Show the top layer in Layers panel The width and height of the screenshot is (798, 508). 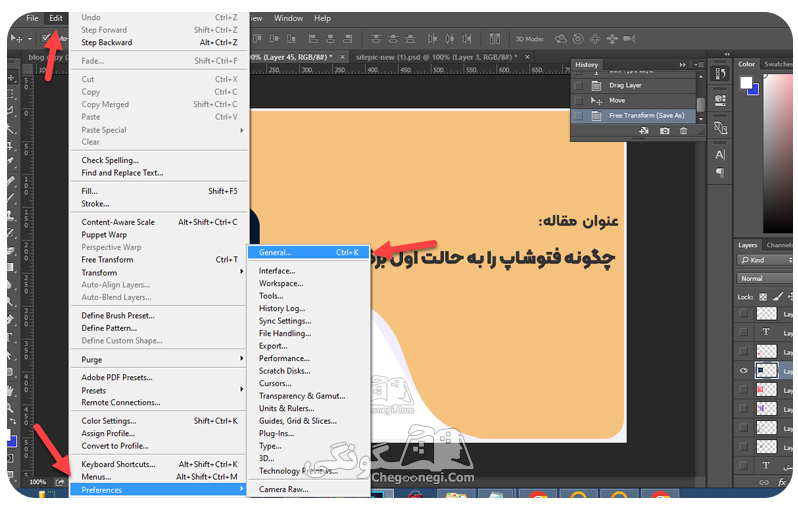(744, 313)
